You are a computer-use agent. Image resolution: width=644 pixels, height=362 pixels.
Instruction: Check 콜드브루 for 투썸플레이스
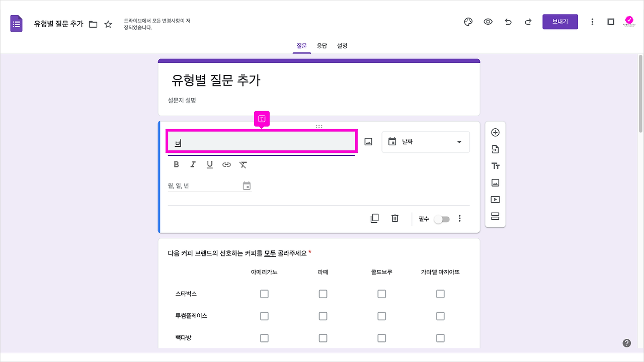pos(381,316)
